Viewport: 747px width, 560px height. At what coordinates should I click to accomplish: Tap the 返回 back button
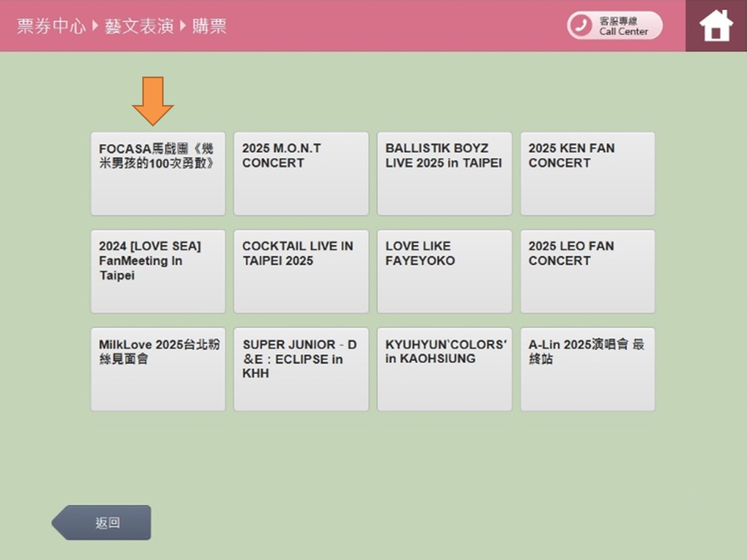click(x=101, y=522)
